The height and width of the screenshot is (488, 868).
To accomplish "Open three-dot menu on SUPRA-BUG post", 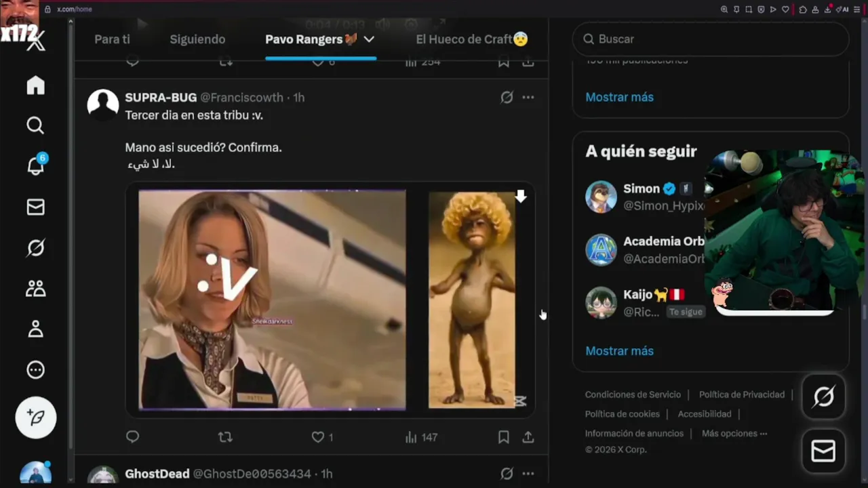I will coord(528,98).
